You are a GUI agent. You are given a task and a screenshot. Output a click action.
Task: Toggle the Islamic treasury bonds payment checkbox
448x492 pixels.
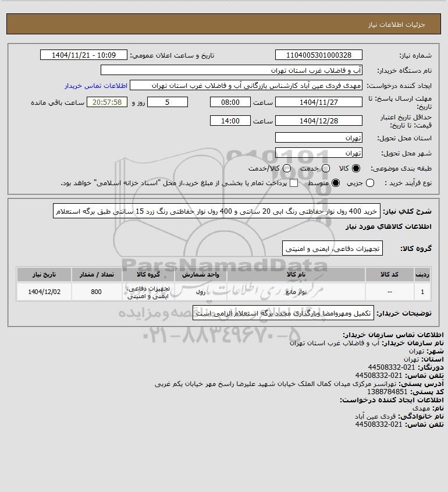[x=294, y=183]
